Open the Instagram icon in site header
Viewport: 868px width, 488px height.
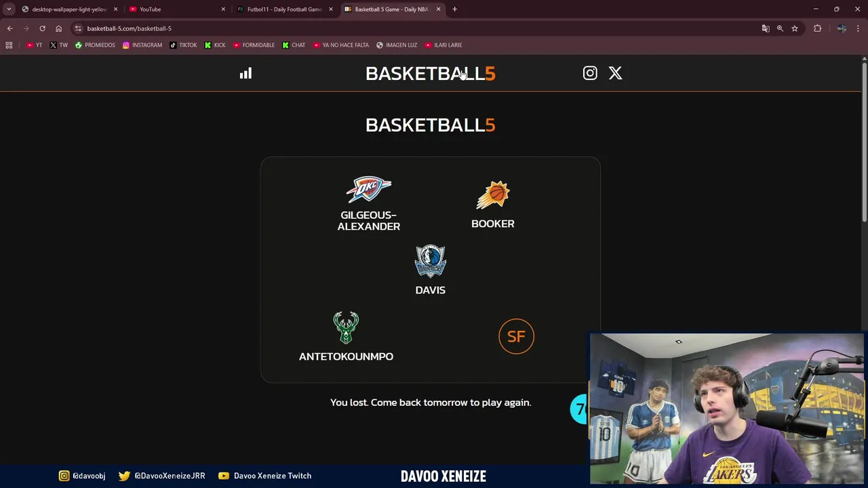pyautogui.click(x=590, y=73)
